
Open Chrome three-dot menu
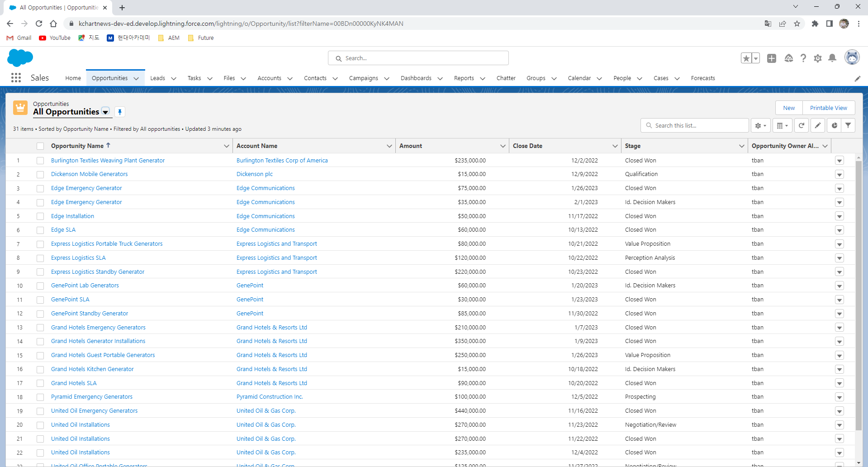pyautogui.click(x=859, y=24)
